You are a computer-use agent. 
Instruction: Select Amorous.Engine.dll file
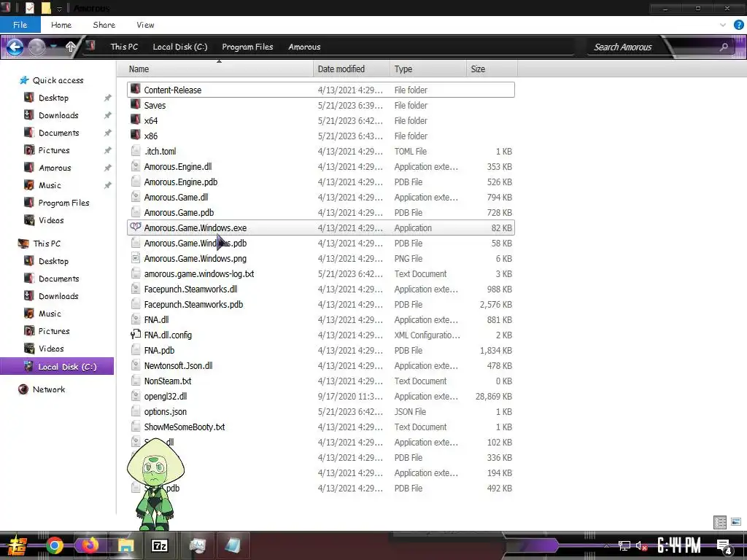321,166
